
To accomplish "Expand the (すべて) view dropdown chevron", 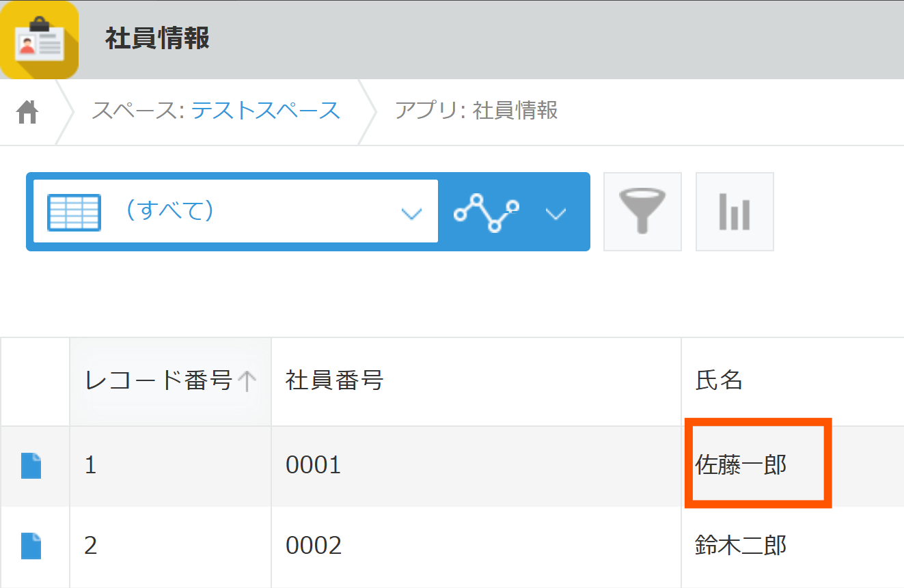I will (x=411, y=214).
